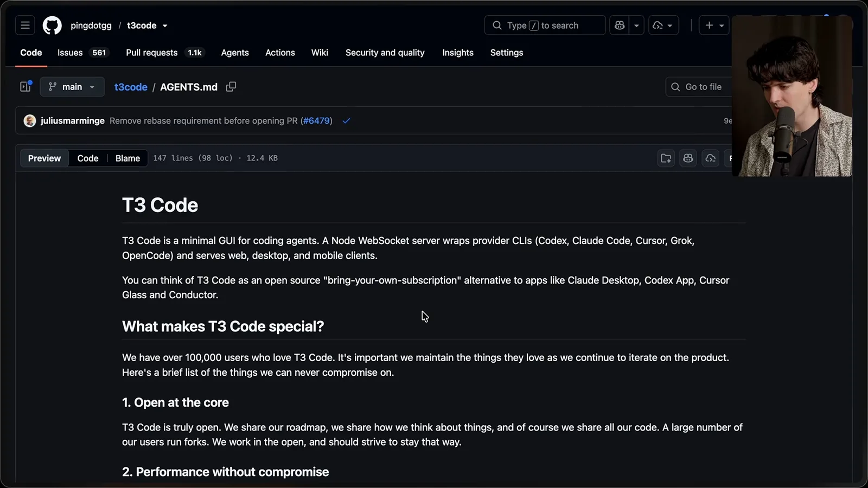Screen dimensions: 868x488
Task: Open the Copilot chat icon
Action: click(620, 25)
